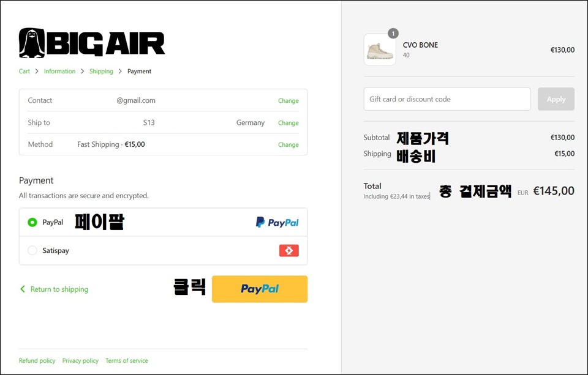Image resolution: width=588 pixels, height=375 pixels.
Task: Open the Refund policy link
Action: pos(37,360)
